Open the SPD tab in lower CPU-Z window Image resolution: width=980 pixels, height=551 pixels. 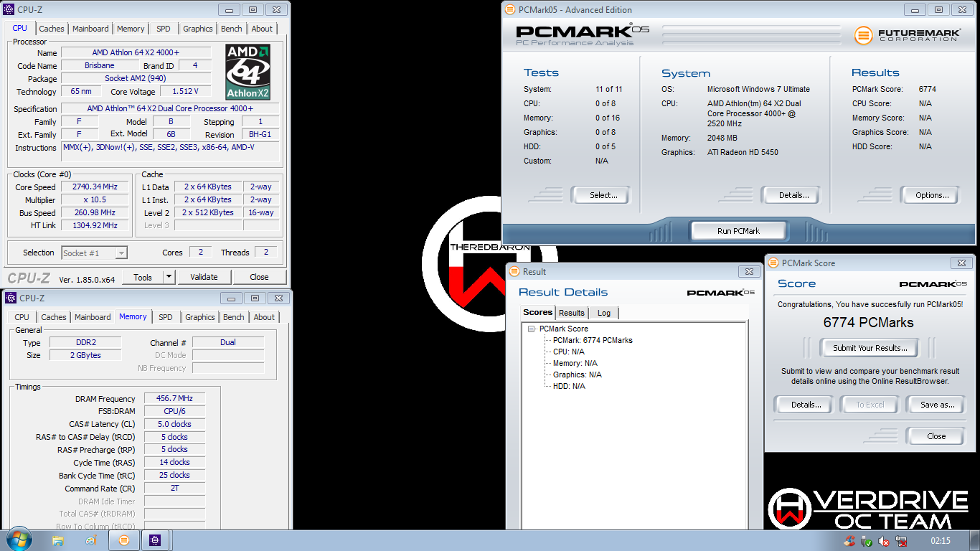coord(166,317)
